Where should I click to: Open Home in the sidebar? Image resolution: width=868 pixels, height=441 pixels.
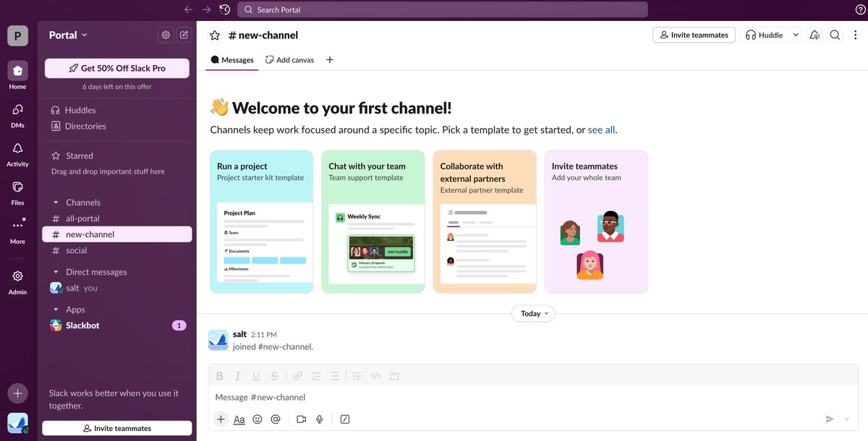coord(17,76)
